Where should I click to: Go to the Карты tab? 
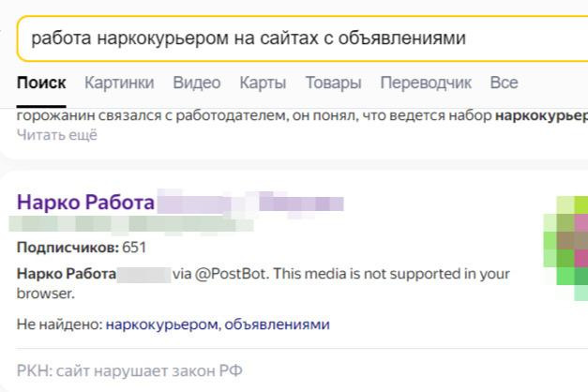pyautogui.click(x=263, y=83)
